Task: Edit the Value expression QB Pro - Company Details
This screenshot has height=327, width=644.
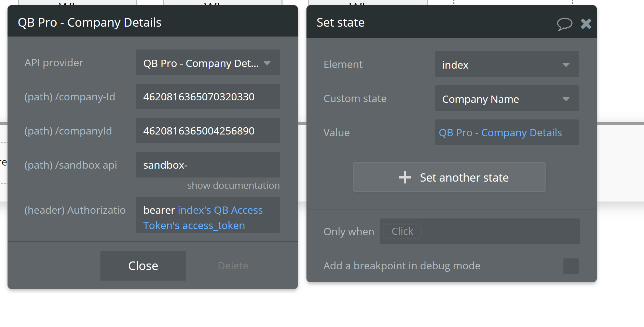Action: pos(507,132)
